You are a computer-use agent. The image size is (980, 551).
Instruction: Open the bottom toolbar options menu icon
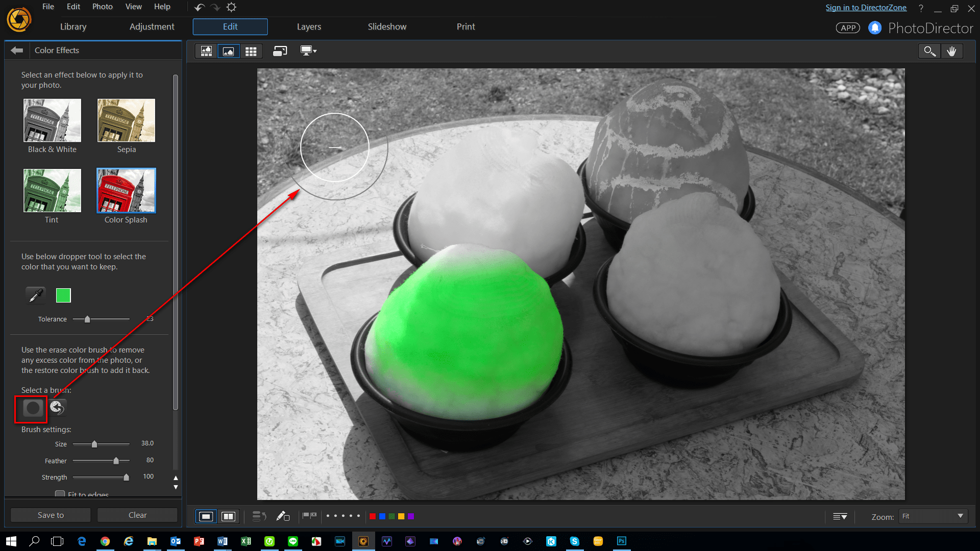point(840,516)
